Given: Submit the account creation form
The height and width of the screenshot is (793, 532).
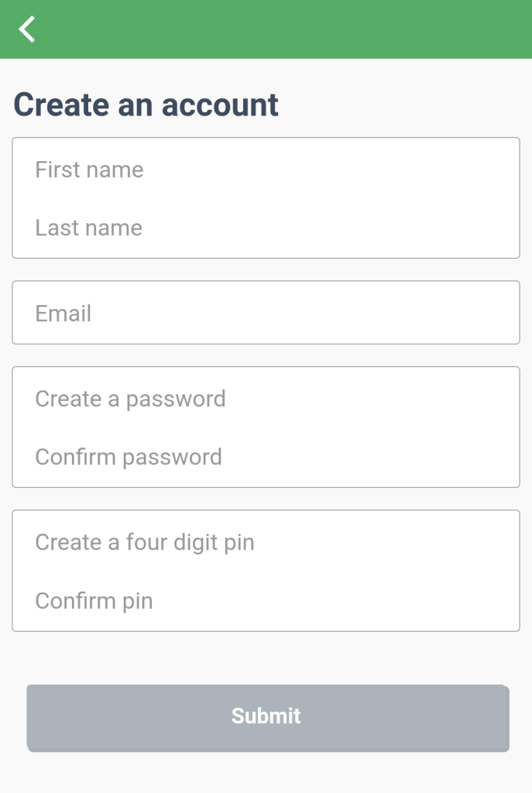Looking at the screenshot, I should [267, 716].
